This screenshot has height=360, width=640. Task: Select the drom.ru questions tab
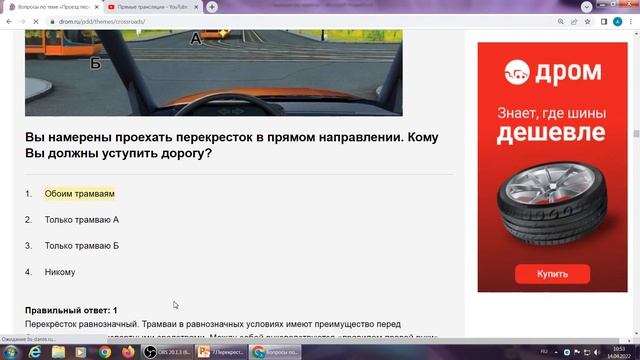pos(53,7)
